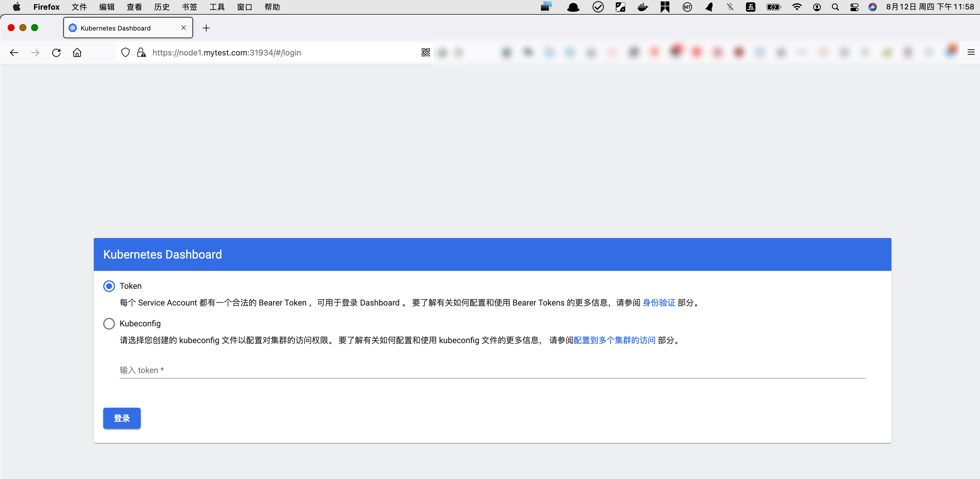980x479 pixels.
Task: Open the QR code icon in address bar
Action: pos(426,53)
